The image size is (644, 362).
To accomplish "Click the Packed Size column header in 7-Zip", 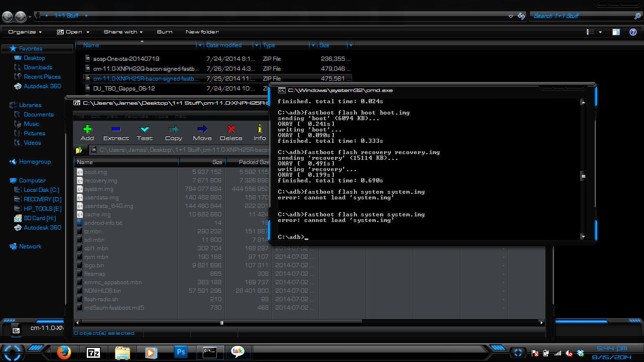I will [248, 162].
